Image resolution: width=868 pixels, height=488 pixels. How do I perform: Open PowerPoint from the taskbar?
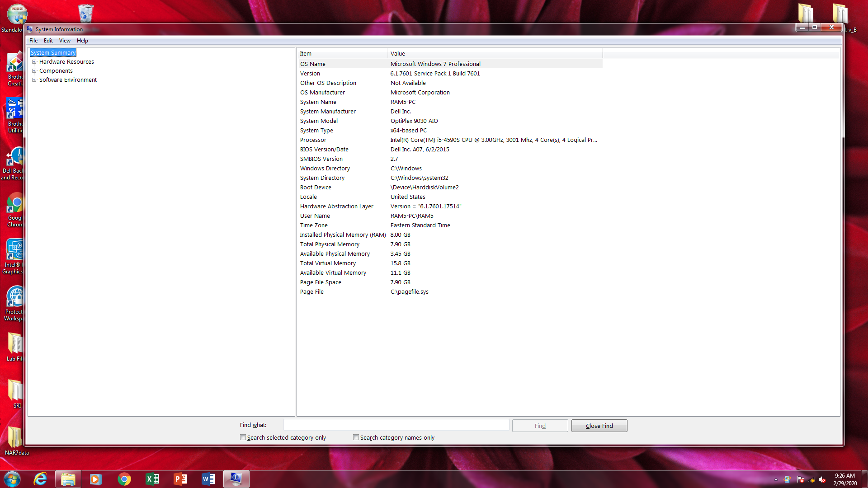pos(180,479)
